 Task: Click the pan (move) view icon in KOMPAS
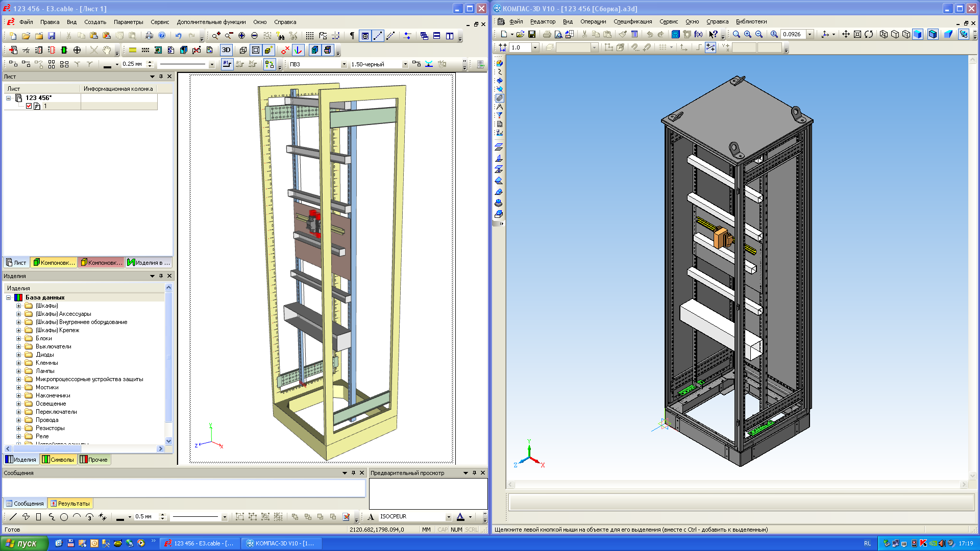pyautogui.click(x=846, y=34)
